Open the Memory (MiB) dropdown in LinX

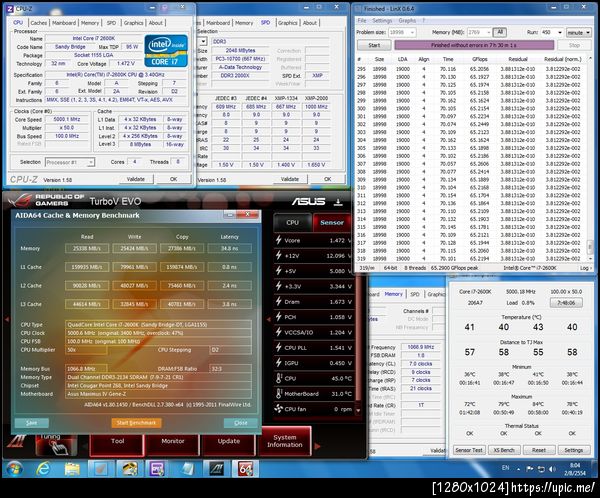point(489,33)
